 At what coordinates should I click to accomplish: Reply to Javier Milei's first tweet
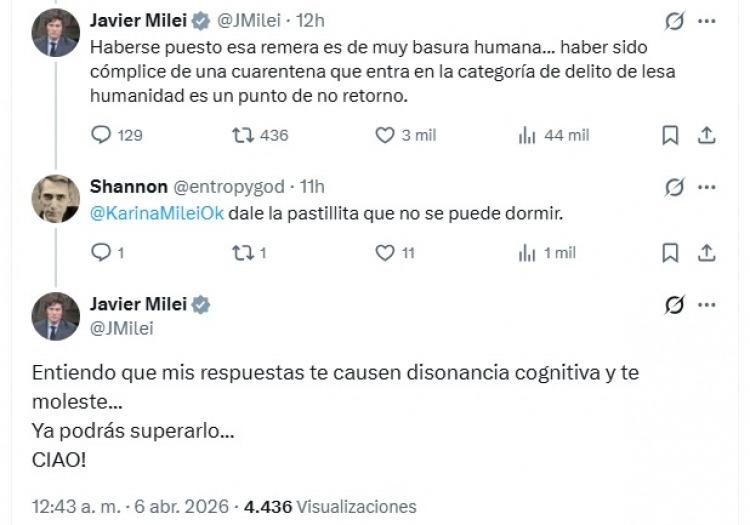point(101,135)
